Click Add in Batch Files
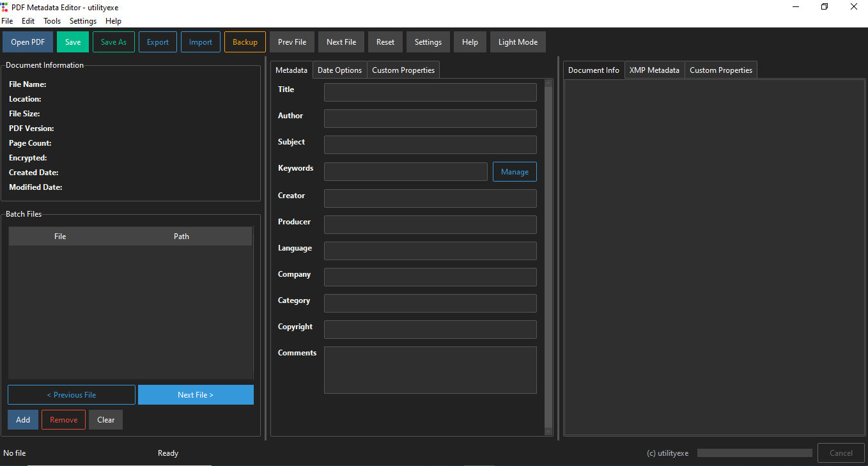This screenshot has width=868, height=466. 23,420
